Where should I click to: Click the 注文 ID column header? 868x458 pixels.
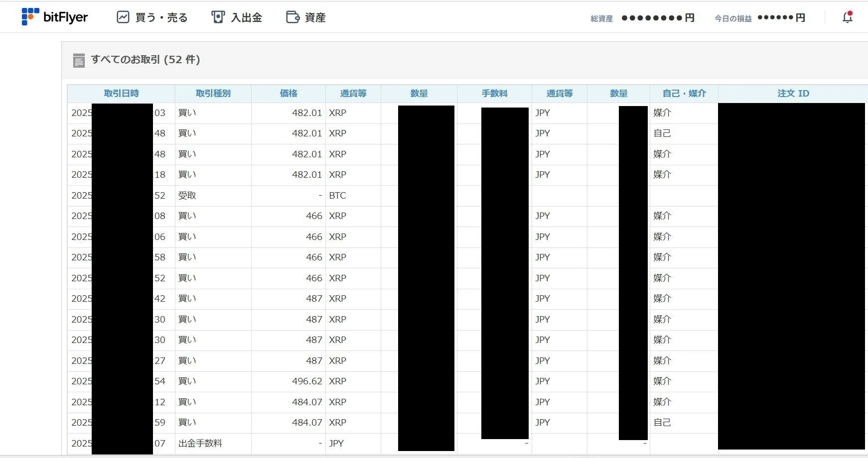(x=793, y=93)
